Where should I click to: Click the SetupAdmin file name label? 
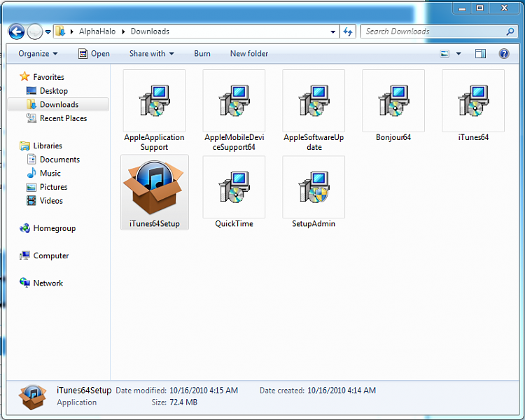pyautogui.click(x=314, y=224)
